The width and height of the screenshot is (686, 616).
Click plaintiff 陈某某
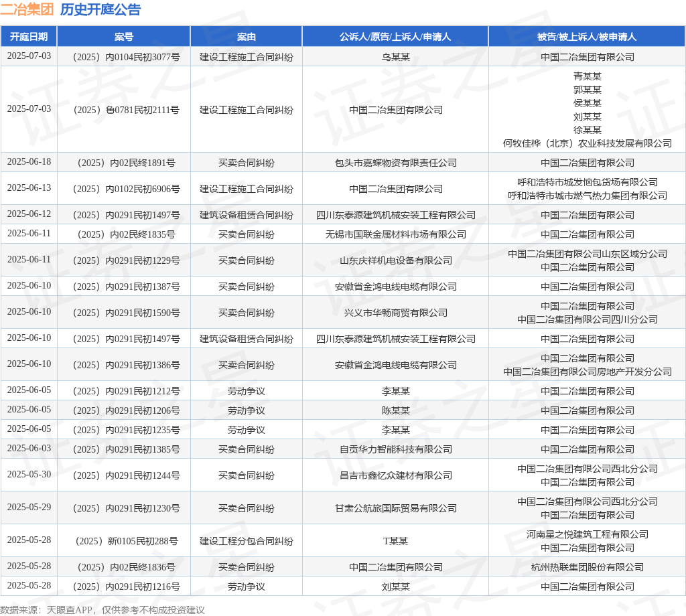click(395, 411)
